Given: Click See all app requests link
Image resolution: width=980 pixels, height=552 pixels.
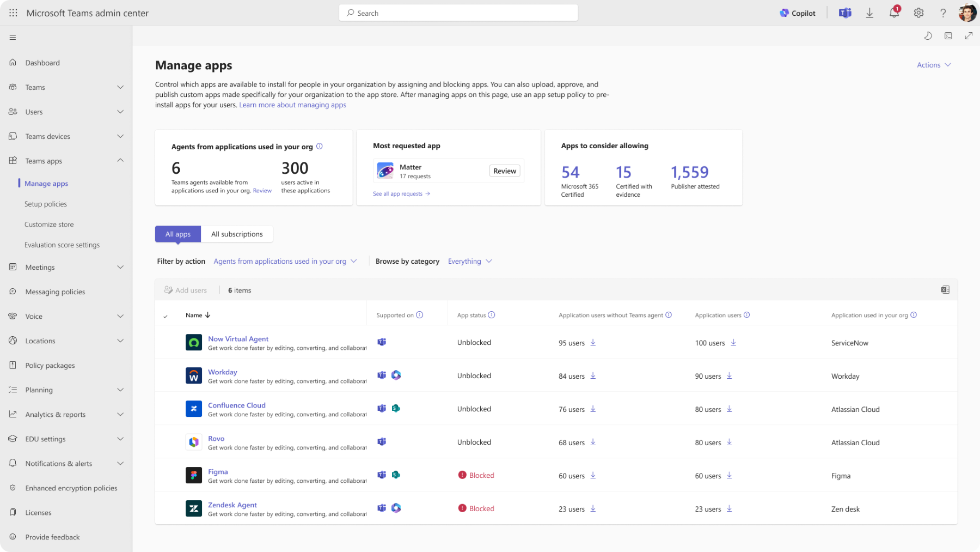Looking at the screenshot, I should [401, 194].
